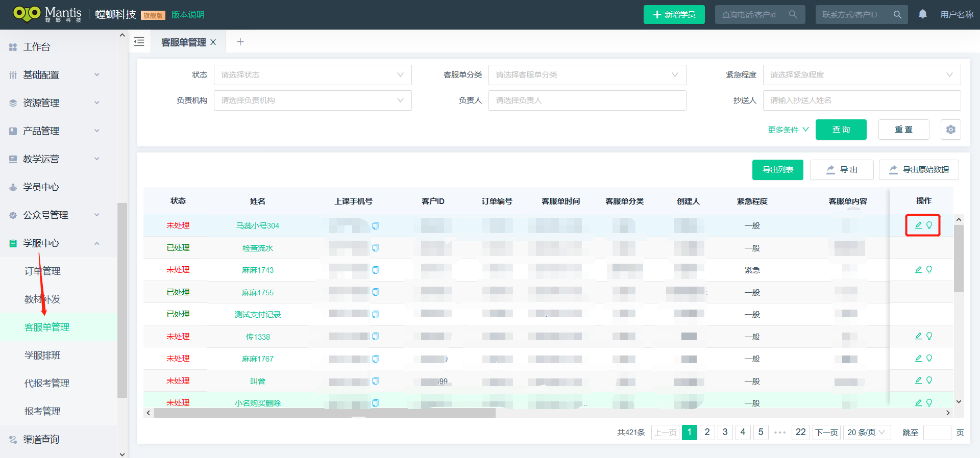Image resolution: width=980 pixels, height=458 pixels.
Task: Click the table horizontal scrollbar
Action: click(x=325, y=413)
